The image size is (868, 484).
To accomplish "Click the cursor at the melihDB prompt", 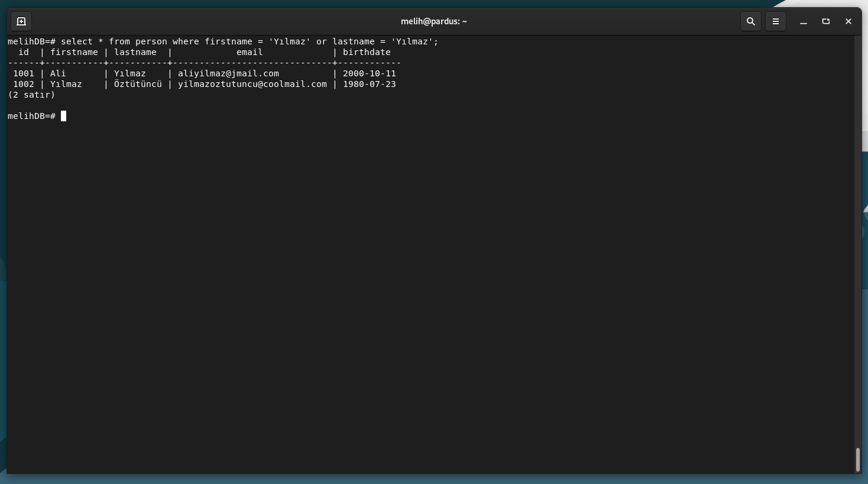I will tap(64, 116).
